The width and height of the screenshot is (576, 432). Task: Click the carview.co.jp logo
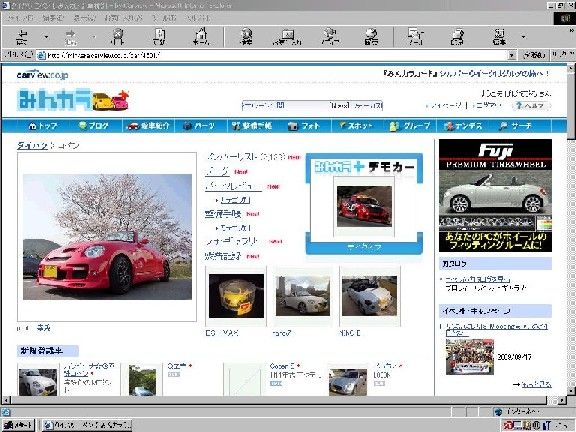(x=42, y=75)
